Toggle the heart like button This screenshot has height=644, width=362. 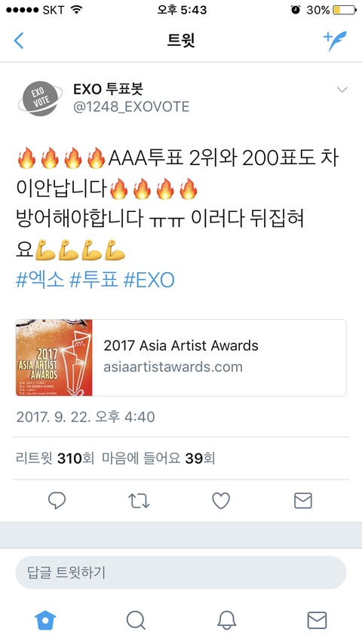point(221,501)
